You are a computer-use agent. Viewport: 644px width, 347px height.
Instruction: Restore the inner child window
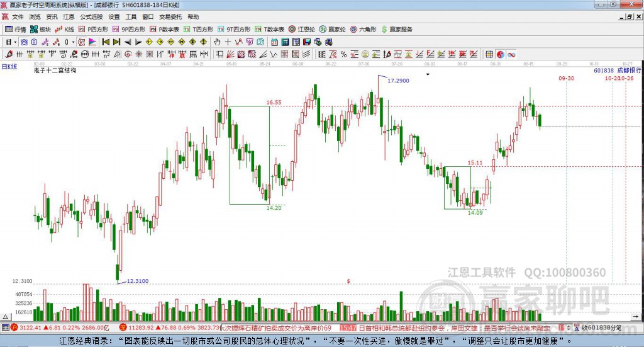[630, 17]
